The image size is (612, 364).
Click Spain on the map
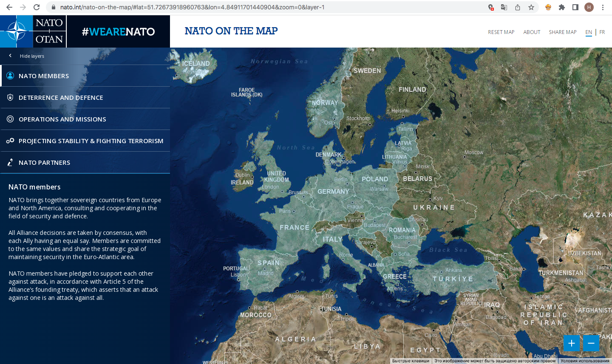[x=269, y=263]
